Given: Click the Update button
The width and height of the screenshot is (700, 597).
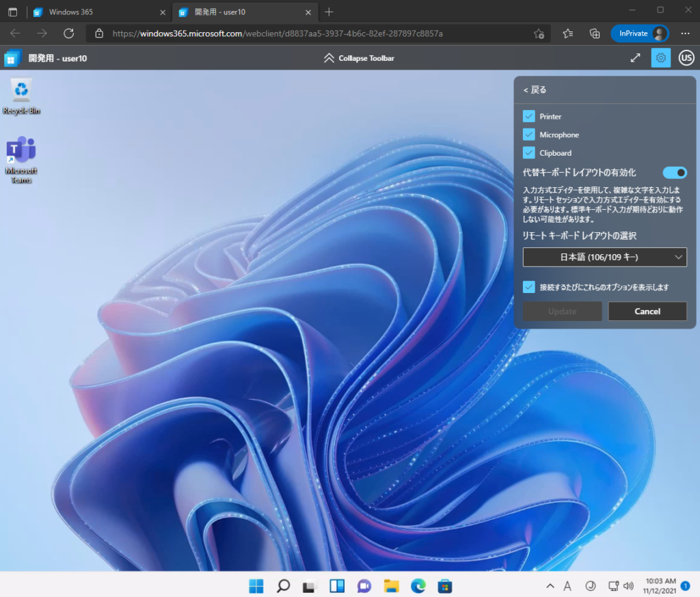Looking at the screenshot, I should point(562,311).
